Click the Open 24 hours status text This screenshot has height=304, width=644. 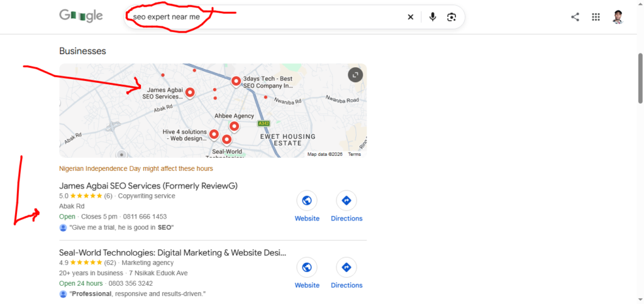(x=81, y=283)
